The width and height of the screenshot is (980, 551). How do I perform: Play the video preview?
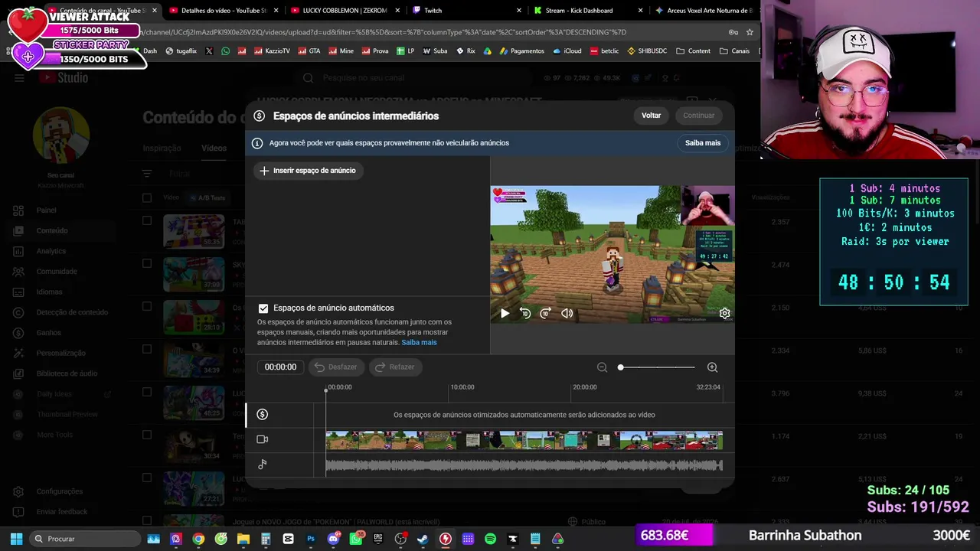pos(505,313)
